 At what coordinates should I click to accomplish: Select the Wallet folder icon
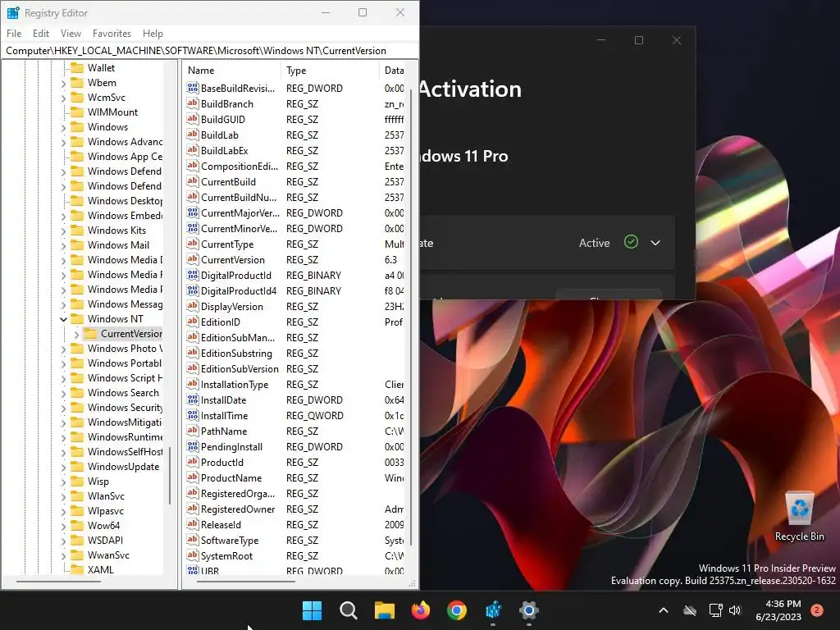point(78,67)
